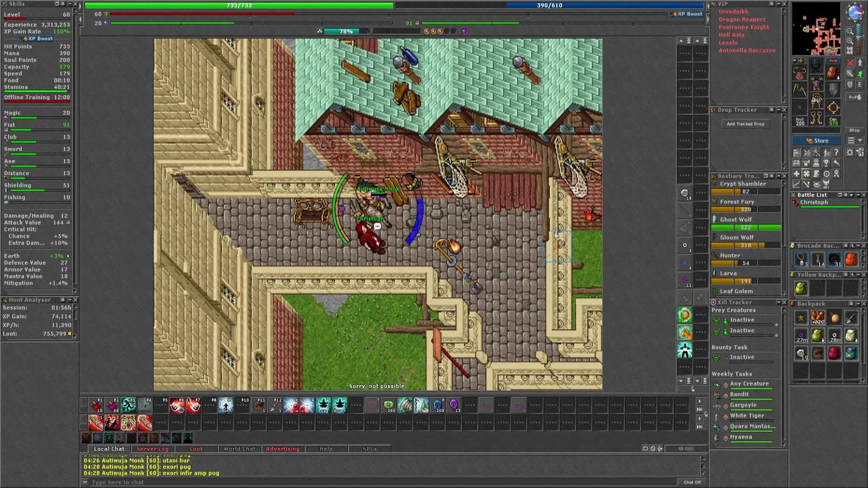Open the help question mark icon
This screenshot has height=488, width=868.
836,152
